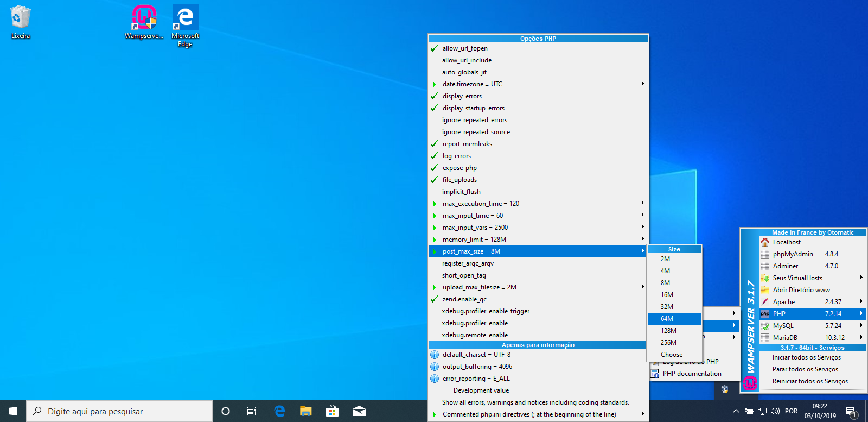Click the Apache feather icon
This screenshot has width=868, height=422.
(765, 302)
